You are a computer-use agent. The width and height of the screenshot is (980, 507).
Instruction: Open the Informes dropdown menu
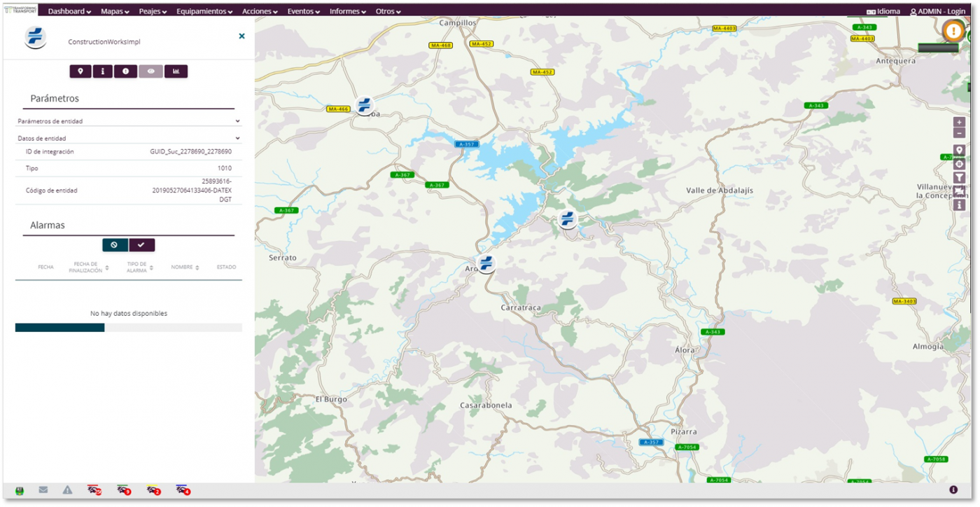(x=348, y=11)
